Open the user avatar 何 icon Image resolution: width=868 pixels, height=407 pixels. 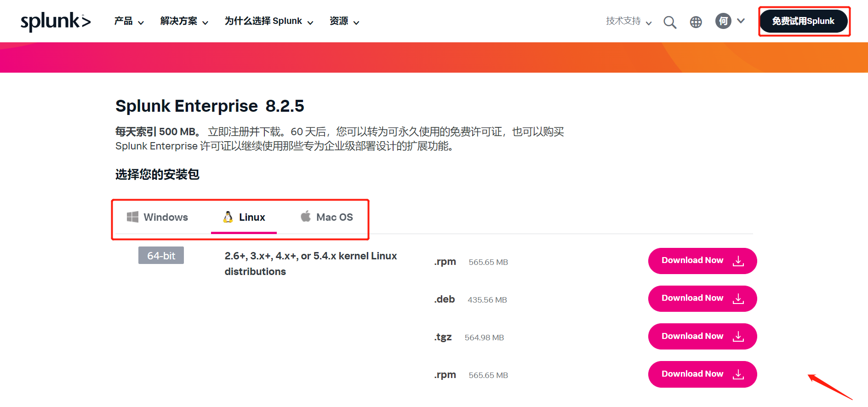click(723, 21)
